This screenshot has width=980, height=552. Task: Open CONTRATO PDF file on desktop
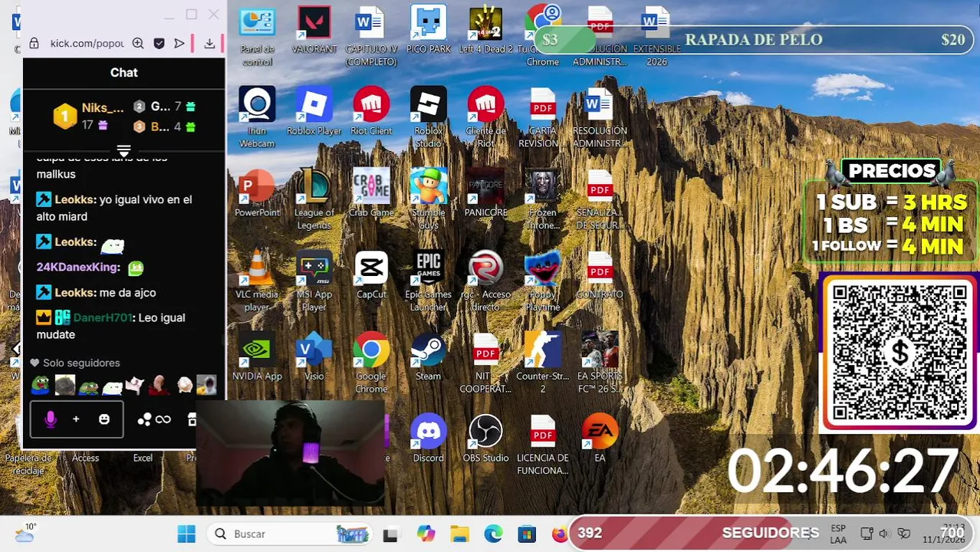600,275
